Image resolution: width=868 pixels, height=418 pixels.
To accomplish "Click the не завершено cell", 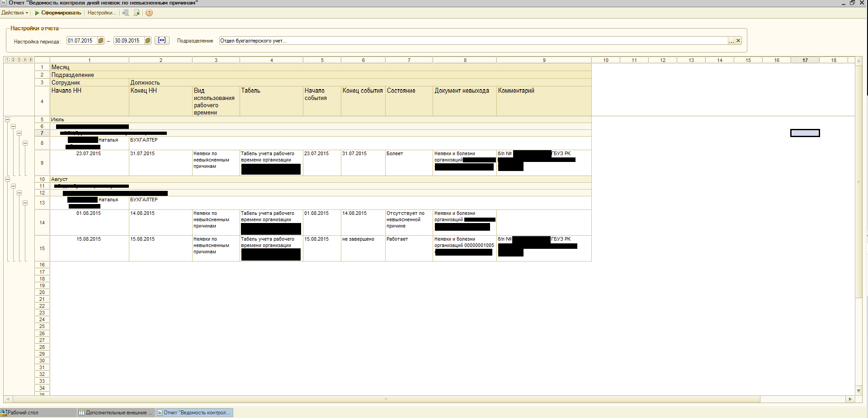I will coord(363,248).
